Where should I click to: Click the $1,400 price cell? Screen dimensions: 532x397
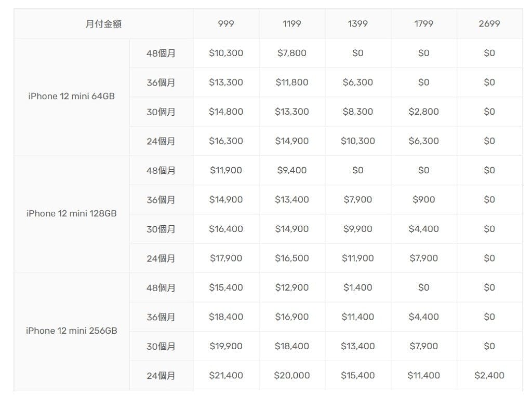[358, 288]
